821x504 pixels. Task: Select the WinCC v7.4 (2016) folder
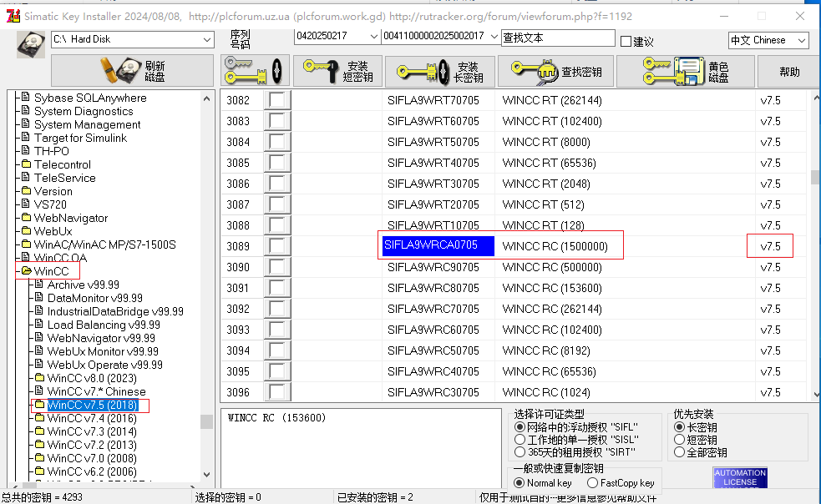[x=92, y=417]
